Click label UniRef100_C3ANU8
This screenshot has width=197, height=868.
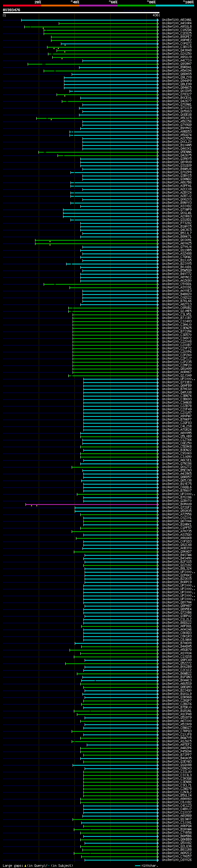pos(177,403)
